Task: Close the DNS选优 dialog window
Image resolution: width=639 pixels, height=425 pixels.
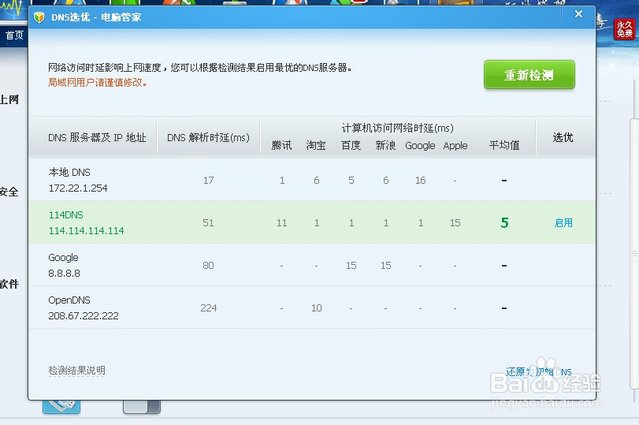Action: 578,14
